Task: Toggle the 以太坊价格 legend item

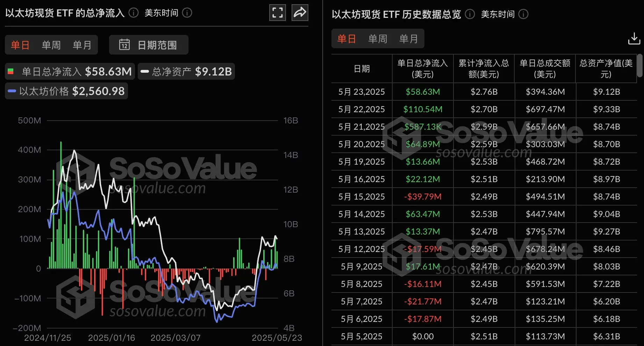Action: tap(66, 91)
